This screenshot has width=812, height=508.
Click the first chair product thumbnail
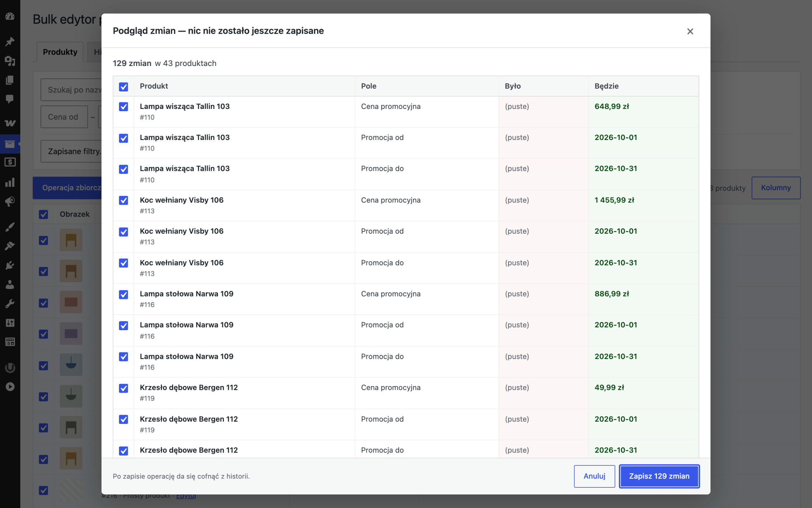coord(71,240)
